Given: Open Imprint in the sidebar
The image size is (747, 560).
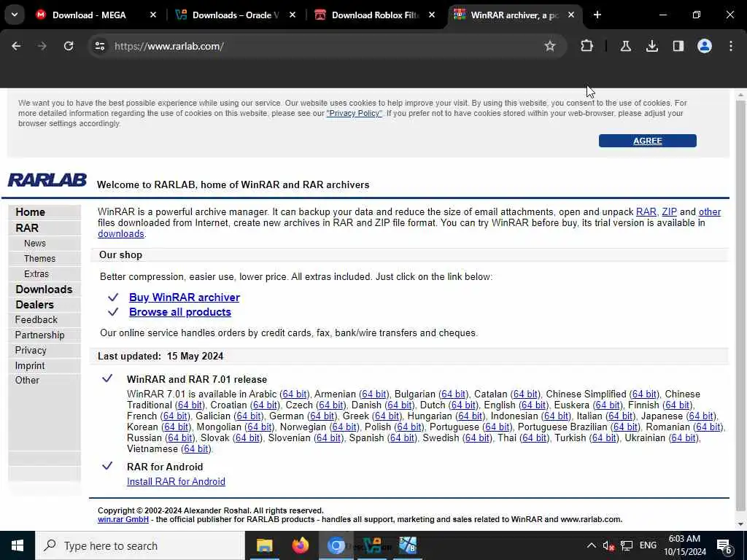Looking at the screenshot, I should (30, 366).
